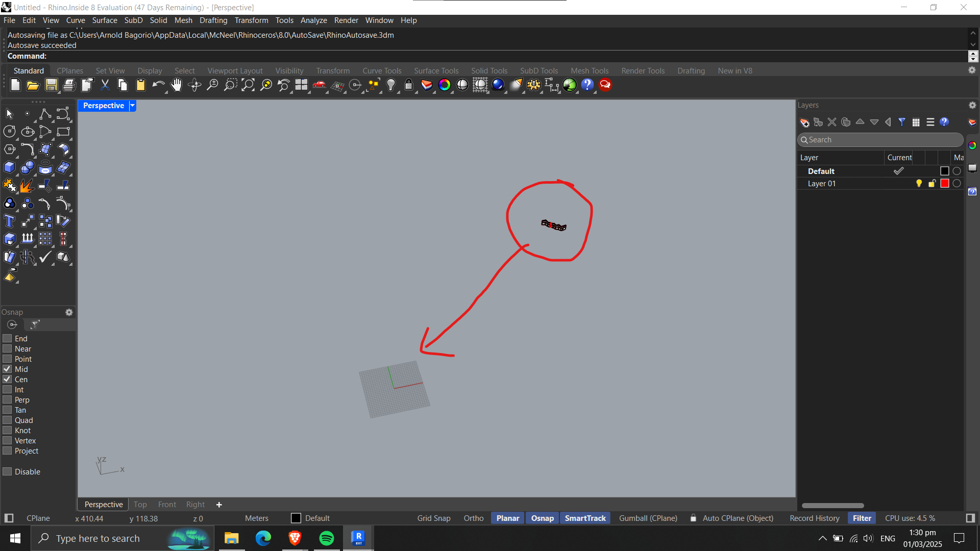Toggle the Layer 01 visibility light bulb
Screen dimensions: 980x551
918,183
